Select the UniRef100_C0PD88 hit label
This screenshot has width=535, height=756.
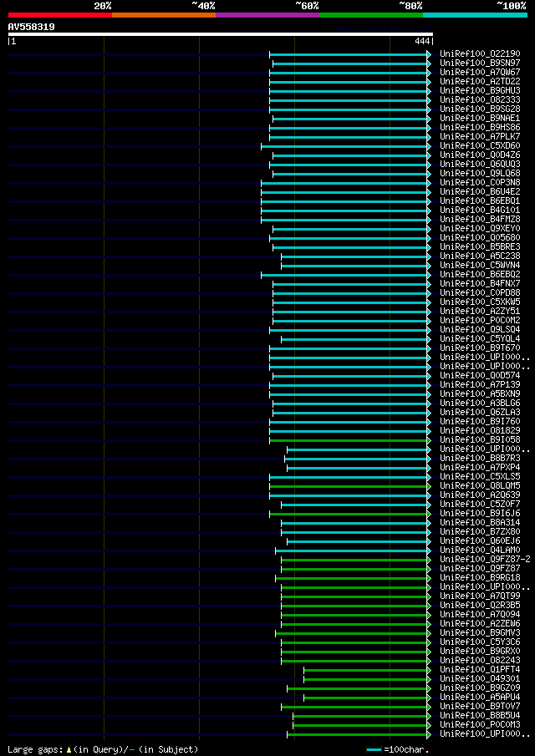click(x=480, y=292)
